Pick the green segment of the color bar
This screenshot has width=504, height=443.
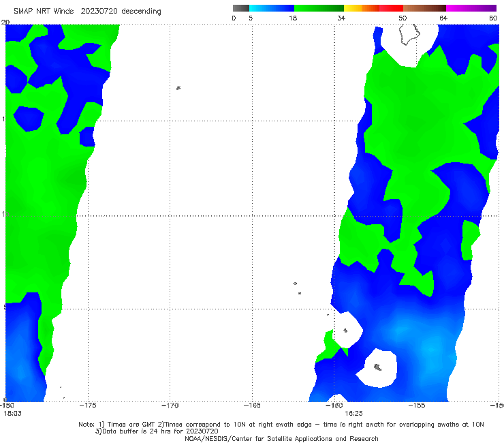(x=319, y=8)
